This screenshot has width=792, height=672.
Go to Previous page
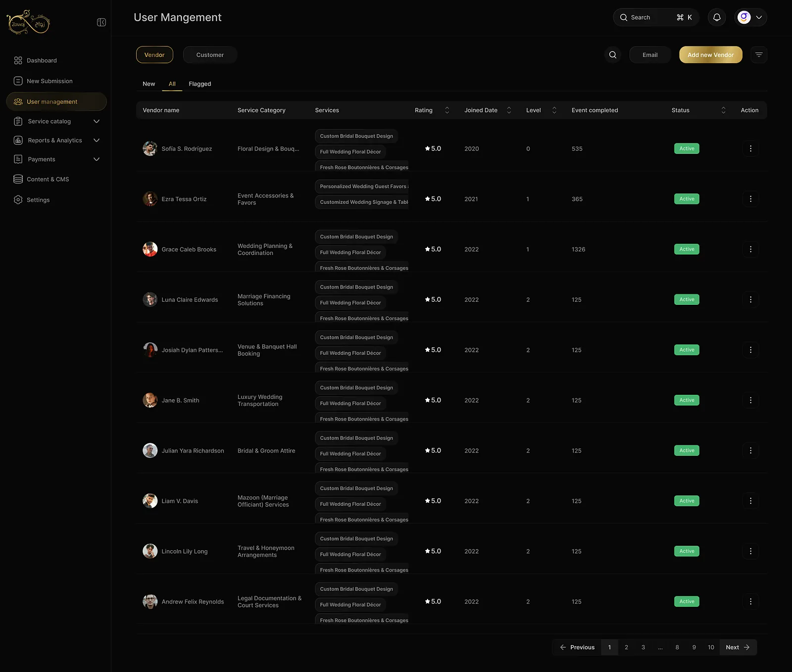[577, 647]
